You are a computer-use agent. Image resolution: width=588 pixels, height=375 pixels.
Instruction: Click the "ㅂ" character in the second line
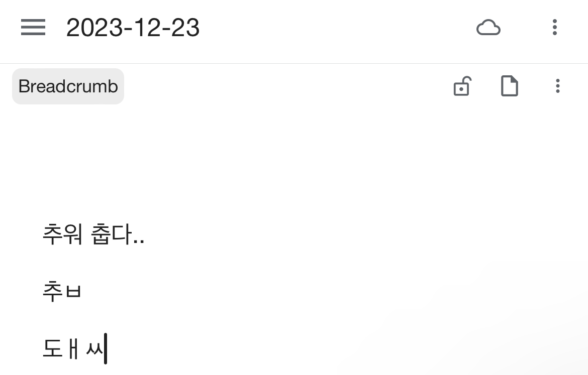click(x=73, y=292)
